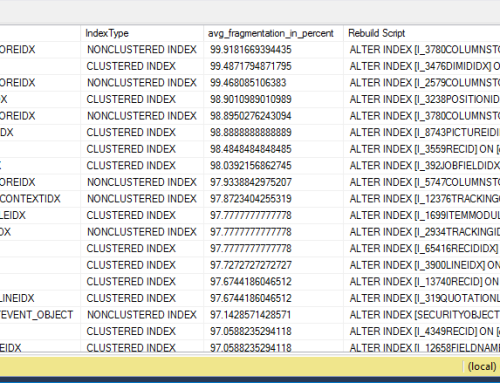
Task: Click rebuild script for I_13740RECID
Action: (422, 282)
